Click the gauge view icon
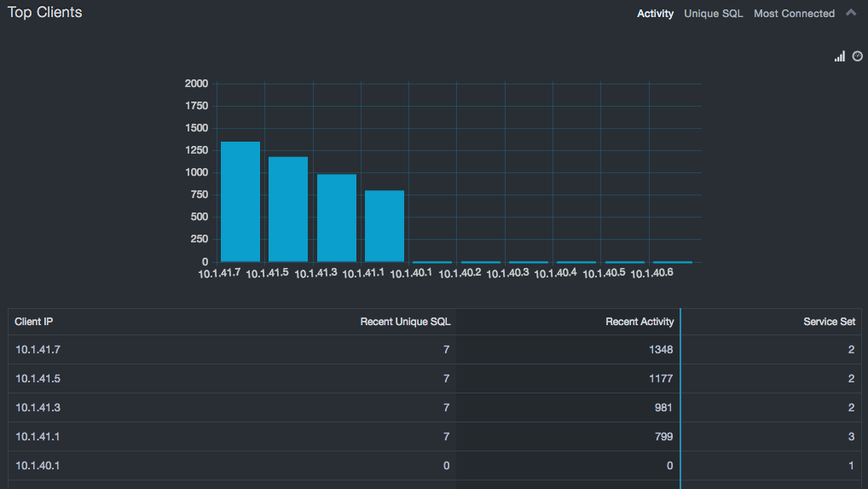 (858, 56)
